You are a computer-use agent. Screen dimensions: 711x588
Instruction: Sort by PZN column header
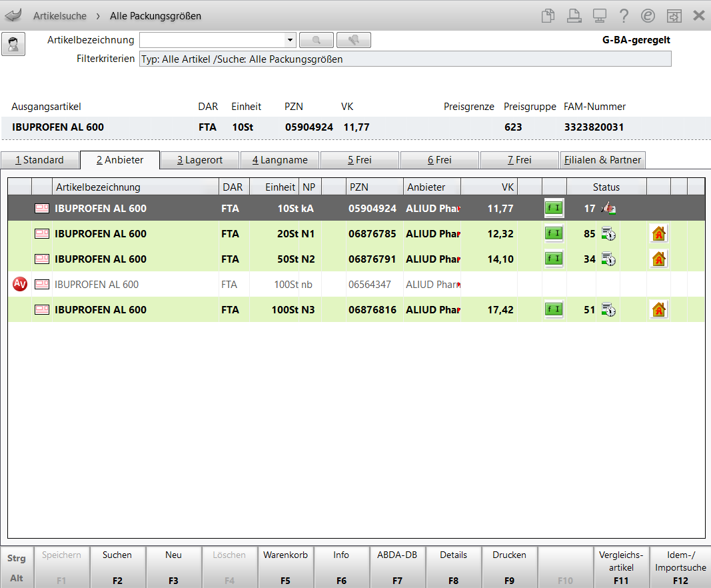(x=374, y=187)
